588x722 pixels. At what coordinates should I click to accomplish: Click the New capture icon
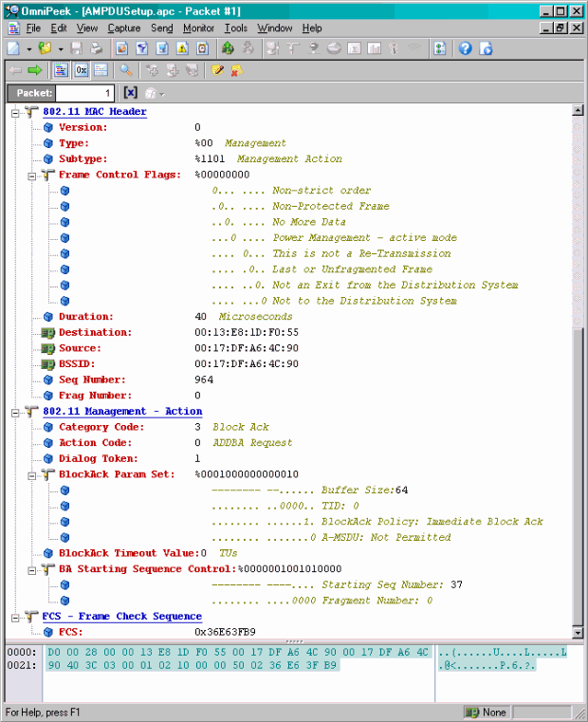coord(14,48)
